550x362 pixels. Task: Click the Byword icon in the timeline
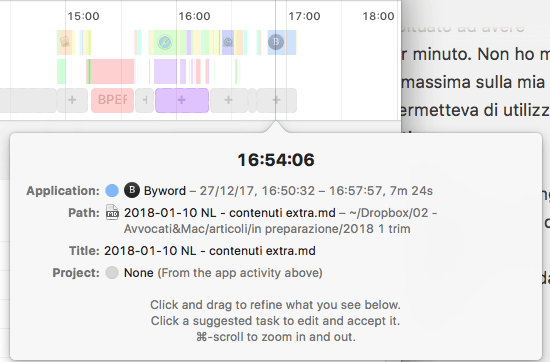click(276, 42)
